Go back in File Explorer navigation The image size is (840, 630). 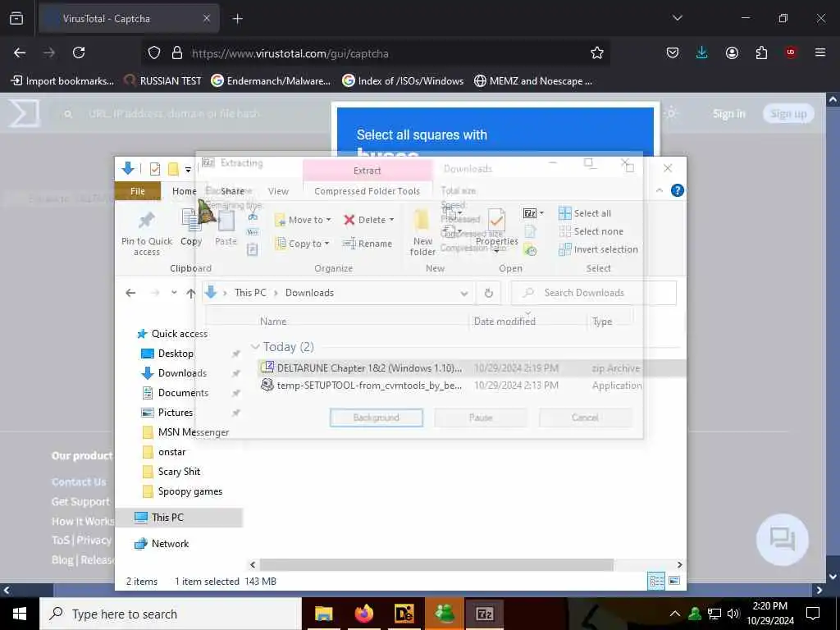130,293
